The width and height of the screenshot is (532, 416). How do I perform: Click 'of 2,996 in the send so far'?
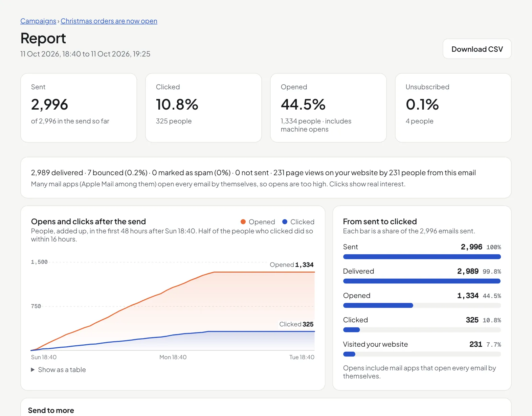(x=70, y=121)
